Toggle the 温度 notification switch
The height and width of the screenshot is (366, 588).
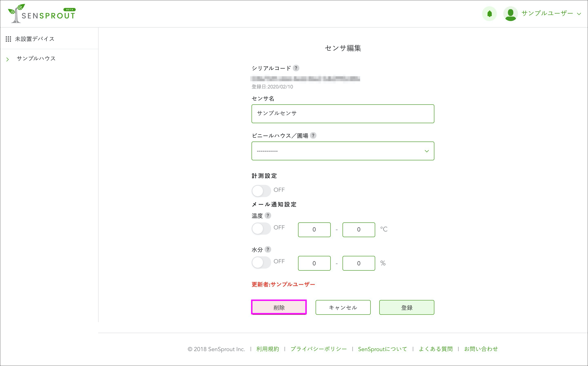coord(261,228)
